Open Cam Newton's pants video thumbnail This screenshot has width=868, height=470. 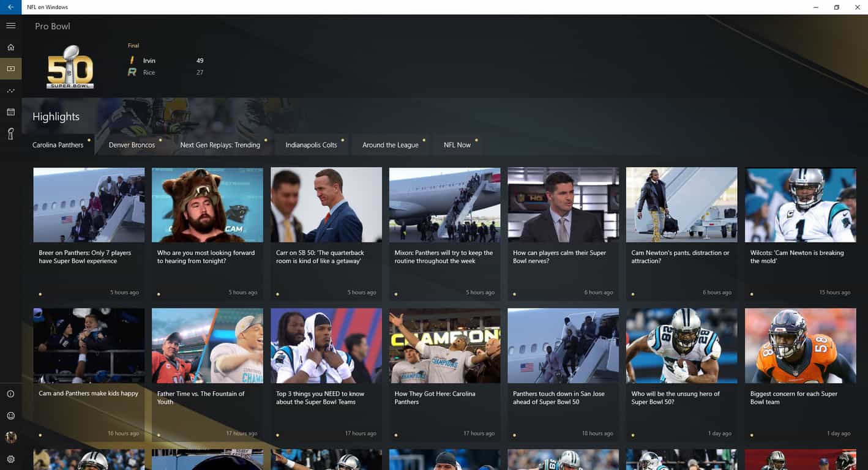pos(682,205)
